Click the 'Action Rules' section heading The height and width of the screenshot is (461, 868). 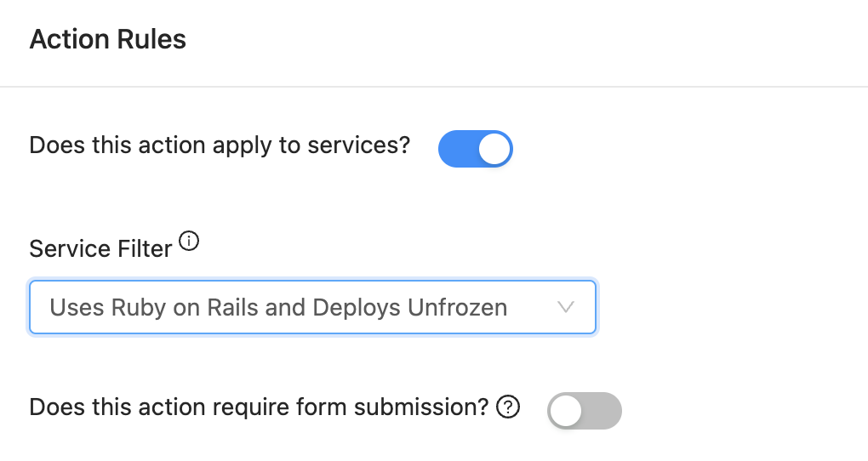(108, 39)
